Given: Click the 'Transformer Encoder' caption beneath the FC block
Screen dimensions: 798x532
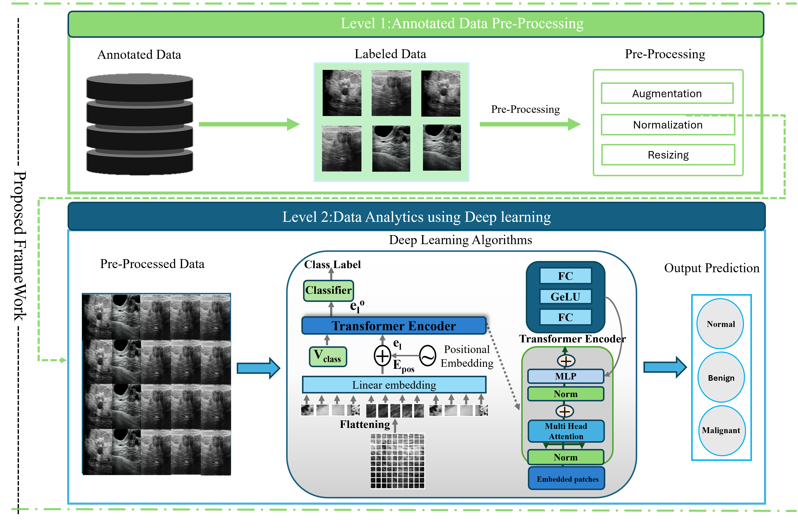Looking at the screenshot, I should click(x=572, y=339).
